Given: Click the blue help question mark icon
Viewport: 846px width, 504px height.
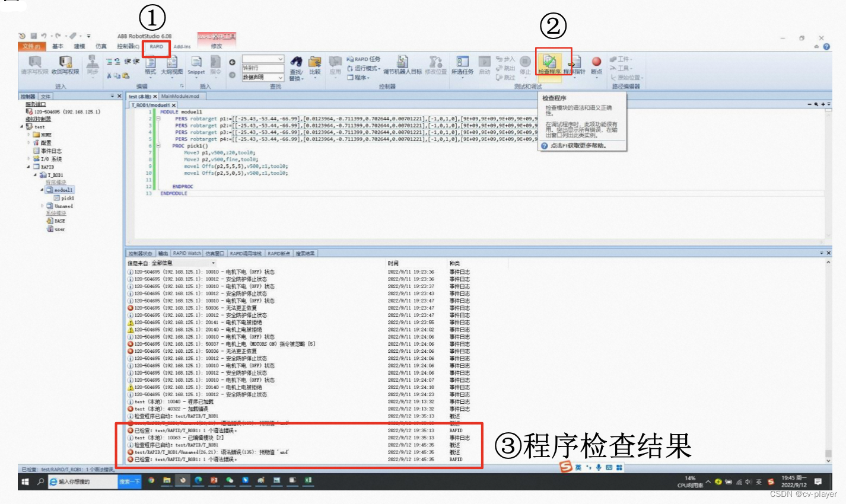Looking at the screenshot, I should 826,47.
